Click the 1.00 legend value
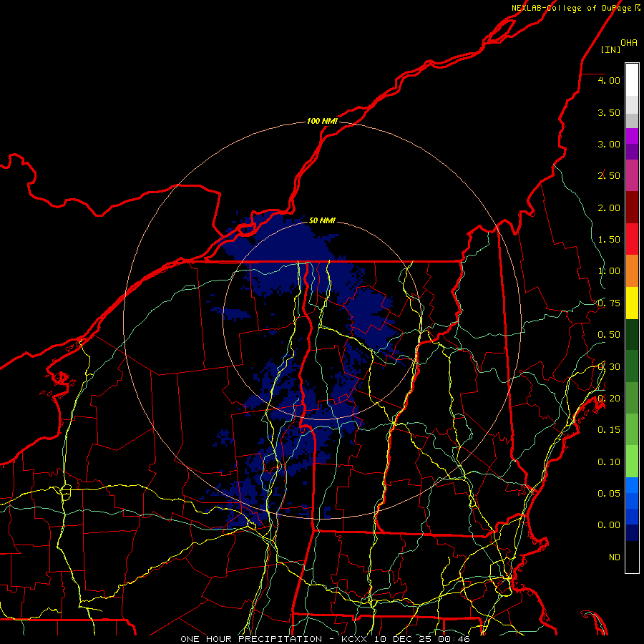 (609, 271)
